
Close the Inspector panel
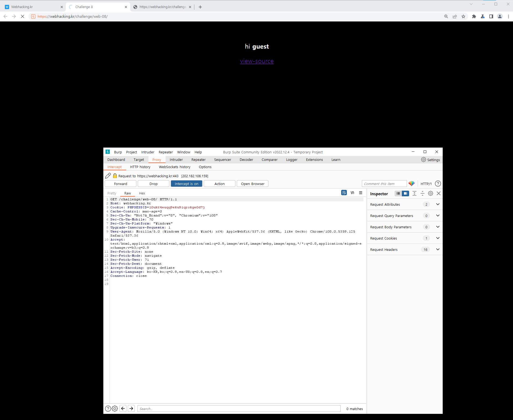point(439,193)
